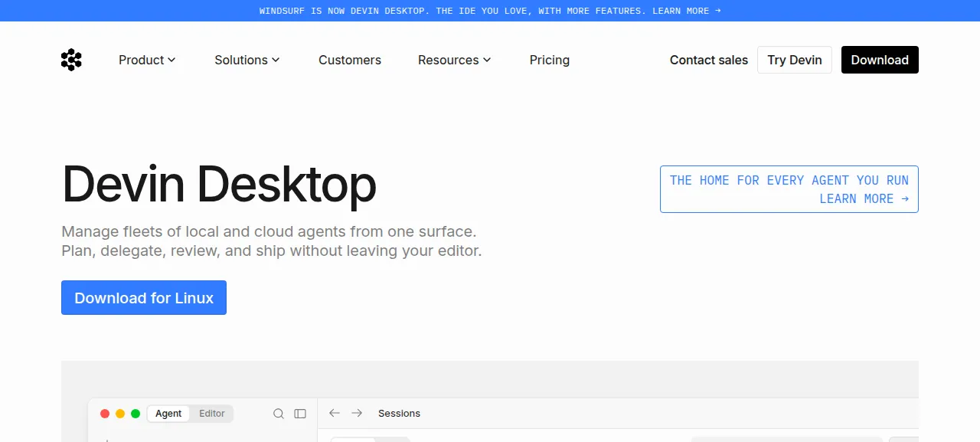This screenshot has width=980, height=442.
Task: Click the Devin logo icon
Action: pos(71,60)
